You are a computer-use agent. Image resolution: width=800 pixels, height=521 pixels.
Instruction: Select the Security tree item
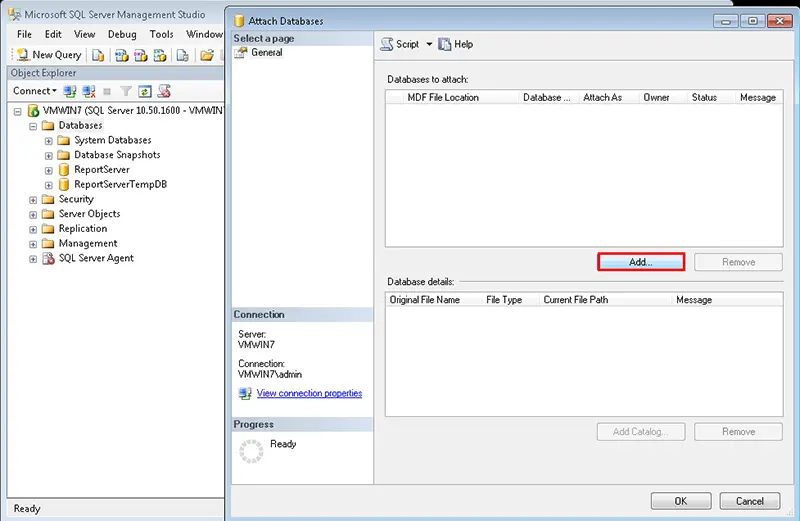(x=76, y=200)
